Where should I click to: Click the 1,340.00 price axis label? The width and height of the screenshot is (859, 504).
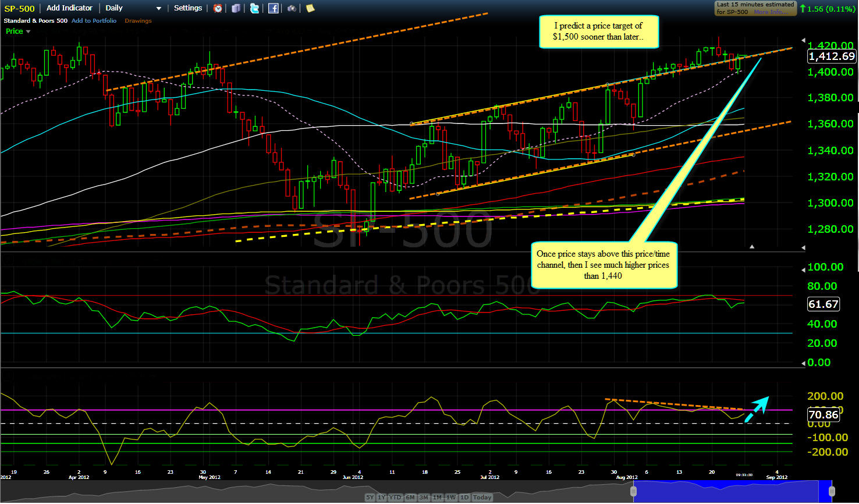(830, 151)
